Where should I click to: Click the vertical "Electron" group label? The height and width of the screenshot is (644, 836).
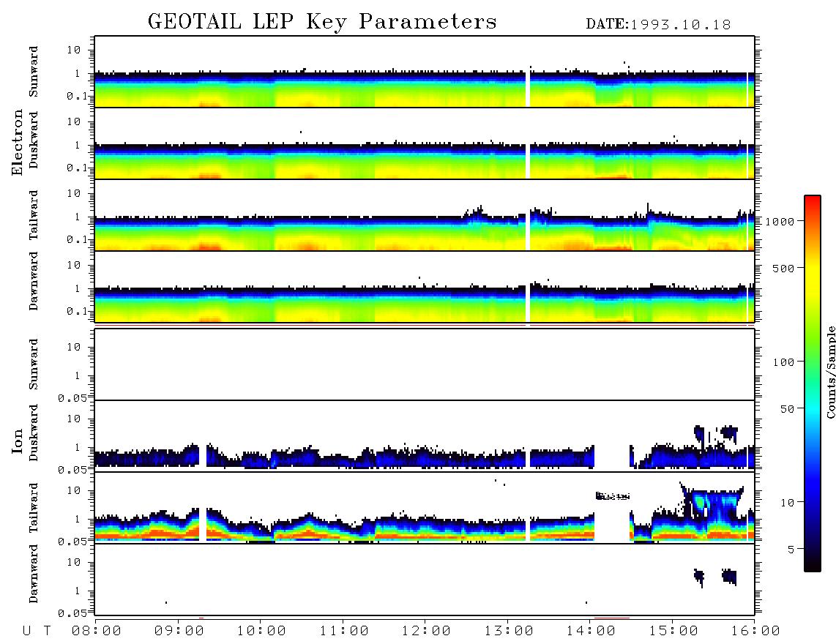coord(17,142)
